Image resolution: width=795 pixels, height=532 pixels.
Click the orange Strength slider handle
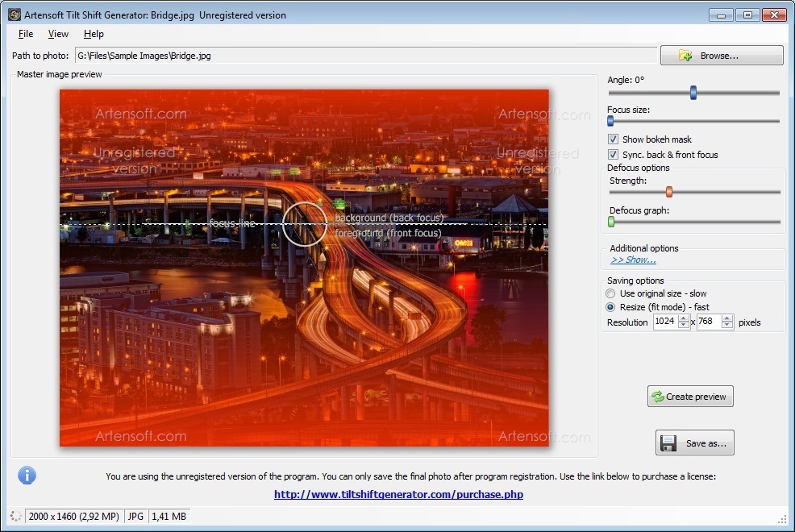669,192
